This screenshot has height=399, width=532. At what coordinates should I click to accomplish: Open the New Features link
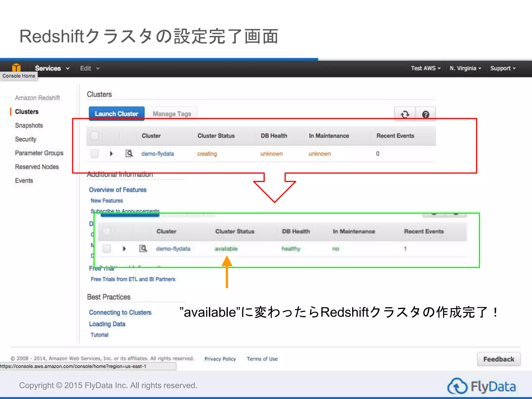107,201
